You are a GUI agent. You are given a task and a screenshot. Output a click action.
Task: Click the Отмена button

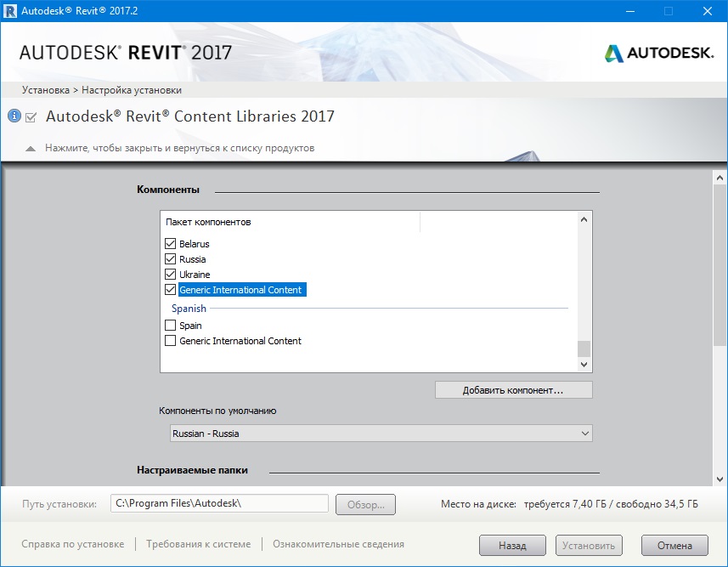(674, 546)
